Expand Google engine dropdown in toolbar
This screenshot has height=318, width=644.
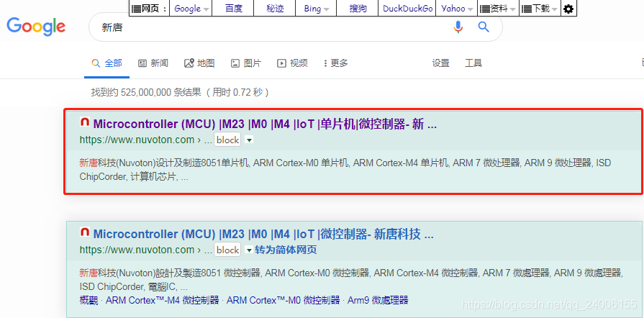coord(206,9)
